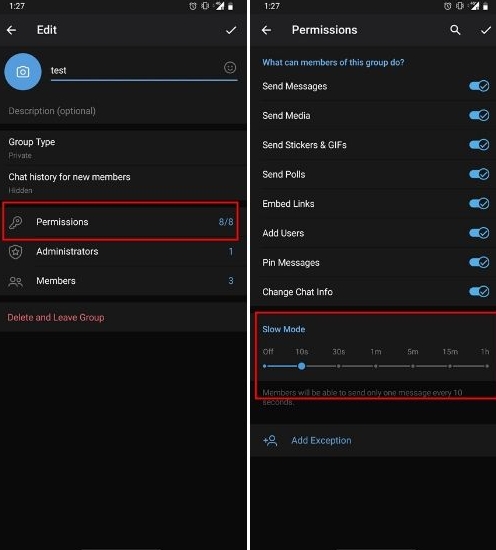Tap the camera icon to set group photo

(23, 72)
